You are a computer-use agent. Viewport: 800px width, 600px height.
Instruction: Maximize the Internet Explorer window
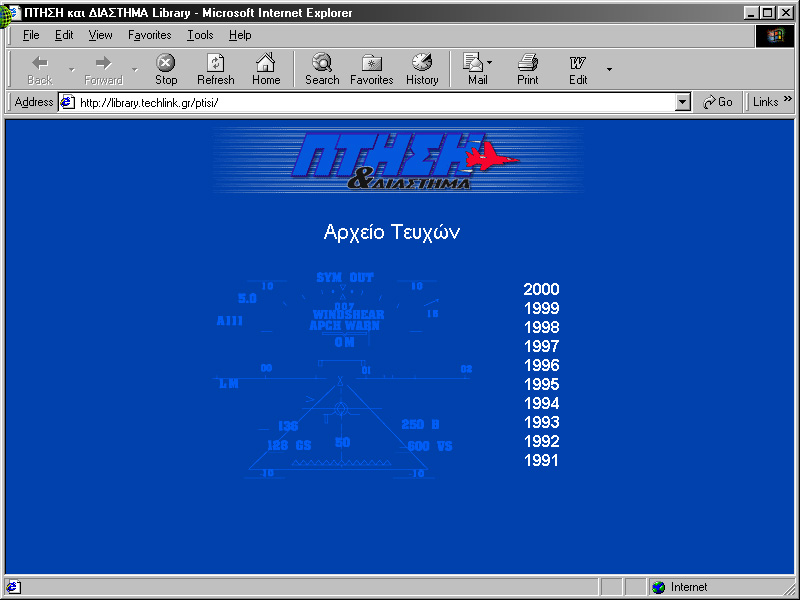coord(767,13)
